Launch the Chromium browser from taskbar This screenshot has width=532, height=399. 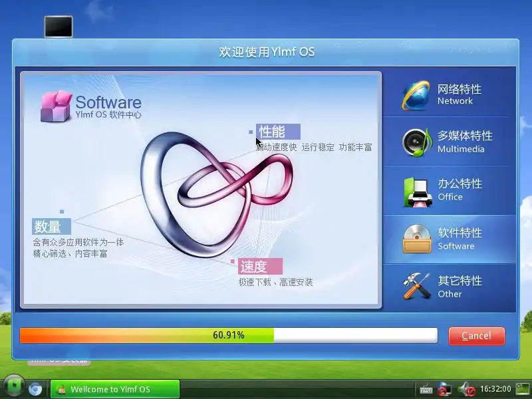tap(35, 389)
